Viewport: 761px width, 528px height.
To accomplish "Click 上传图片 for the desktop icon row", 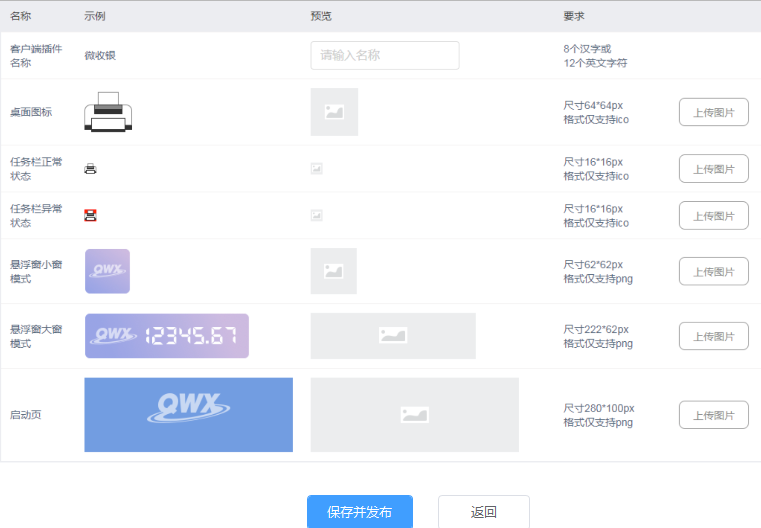I will click(713, 112).
